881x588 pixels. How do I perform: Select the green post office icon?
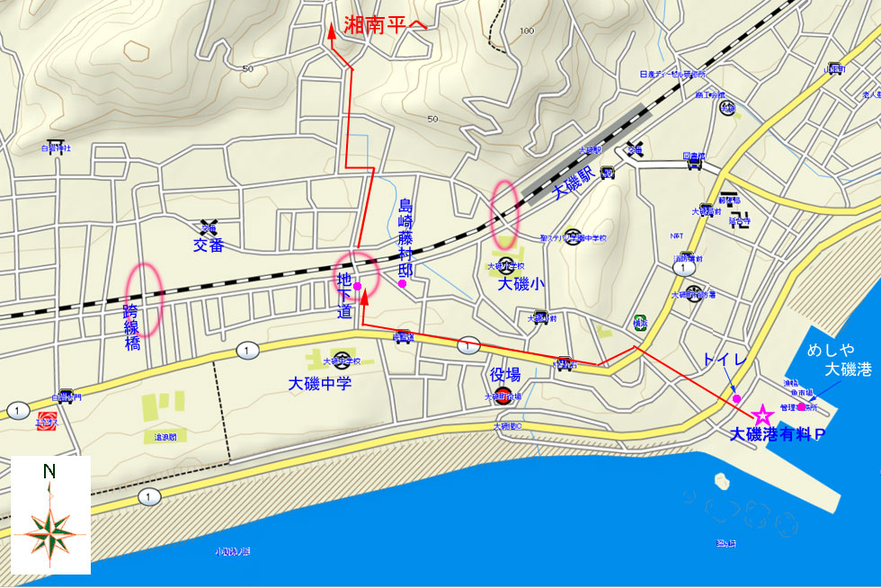coord(639,322)
